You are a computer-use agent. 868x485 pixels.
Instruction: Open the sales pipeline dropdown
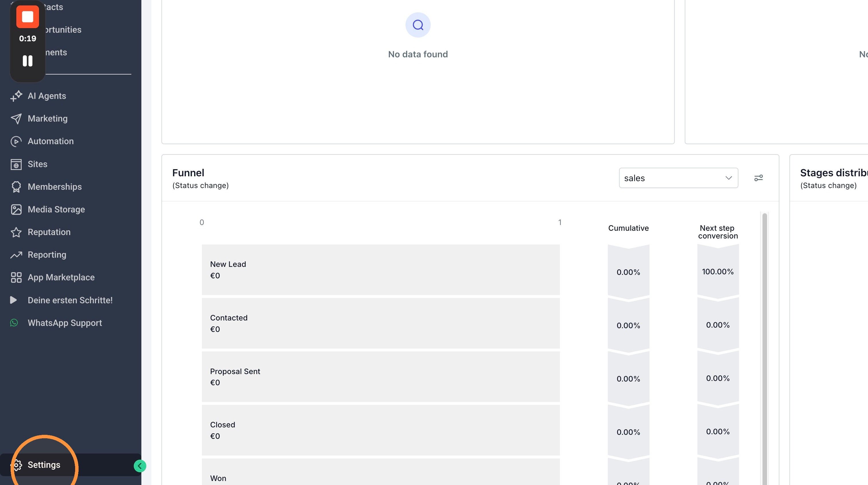tap(678, 178)
